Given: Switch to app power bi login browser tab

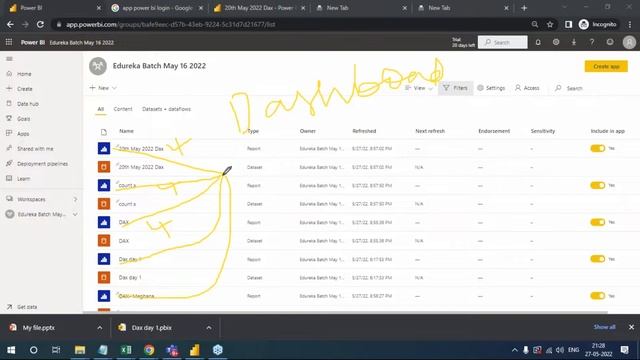Looking at the screenshot, I should pos(158,8).
